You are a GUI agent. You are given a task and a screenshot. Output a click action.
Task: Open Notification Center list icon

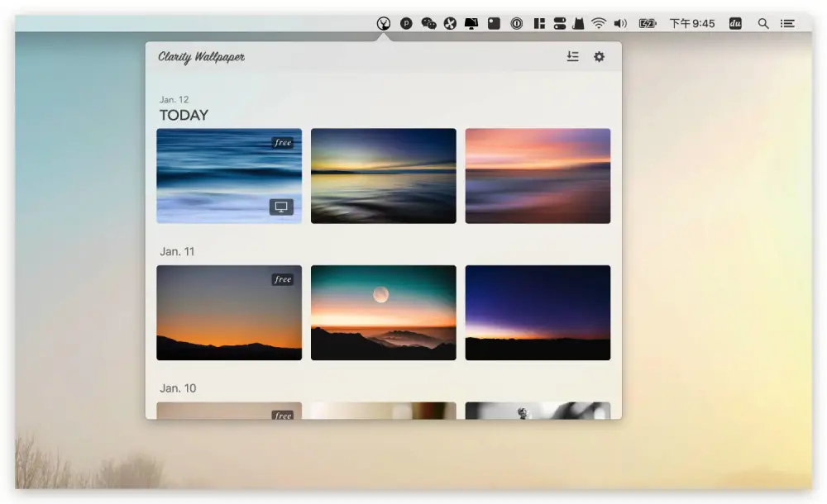[x=787, y=23]
